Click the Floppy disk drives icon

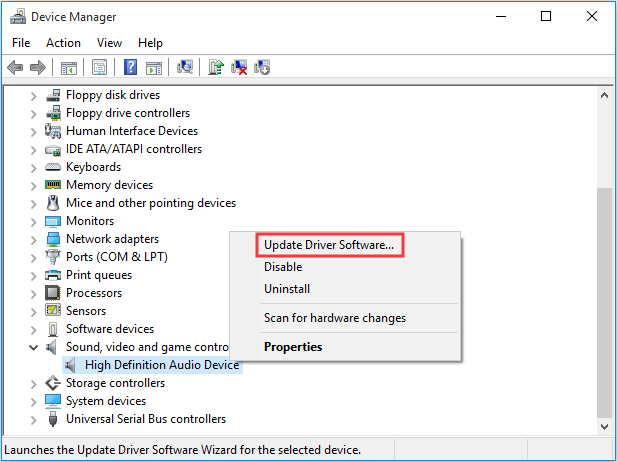coord(53,95)
